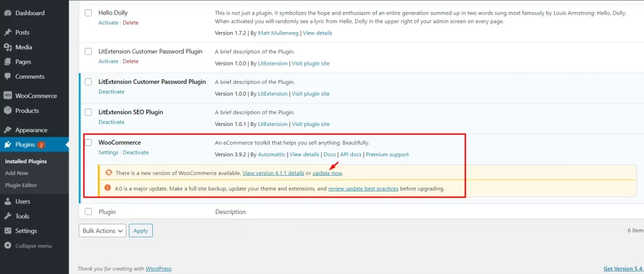Click the Apply button

(140, 231)
